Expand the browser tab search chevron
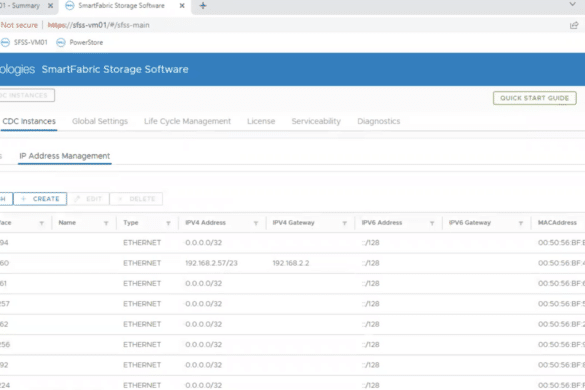The height and width of the screenshot is (390, 585). (x=572, y=4)
